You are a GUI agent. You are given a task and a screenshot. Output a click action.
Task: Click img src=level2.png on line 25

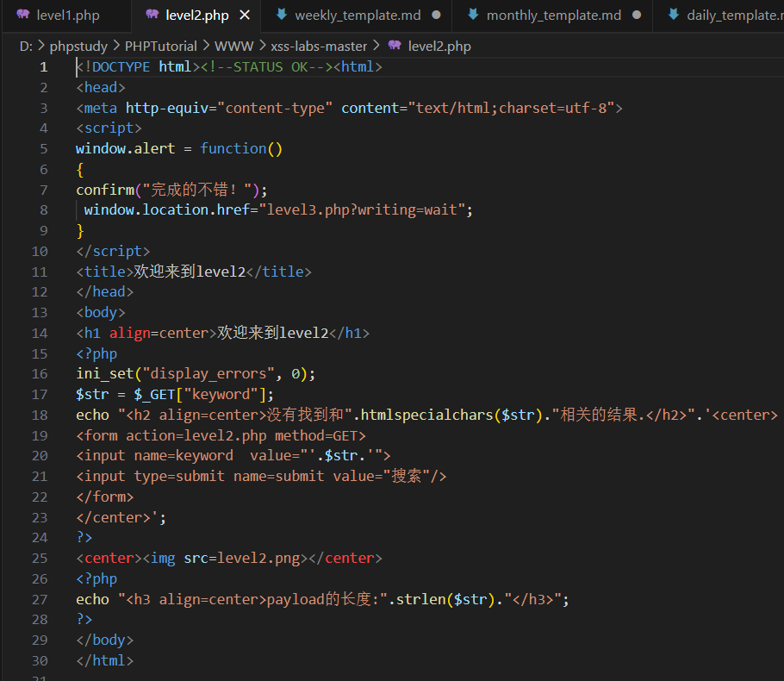(226, 559)
